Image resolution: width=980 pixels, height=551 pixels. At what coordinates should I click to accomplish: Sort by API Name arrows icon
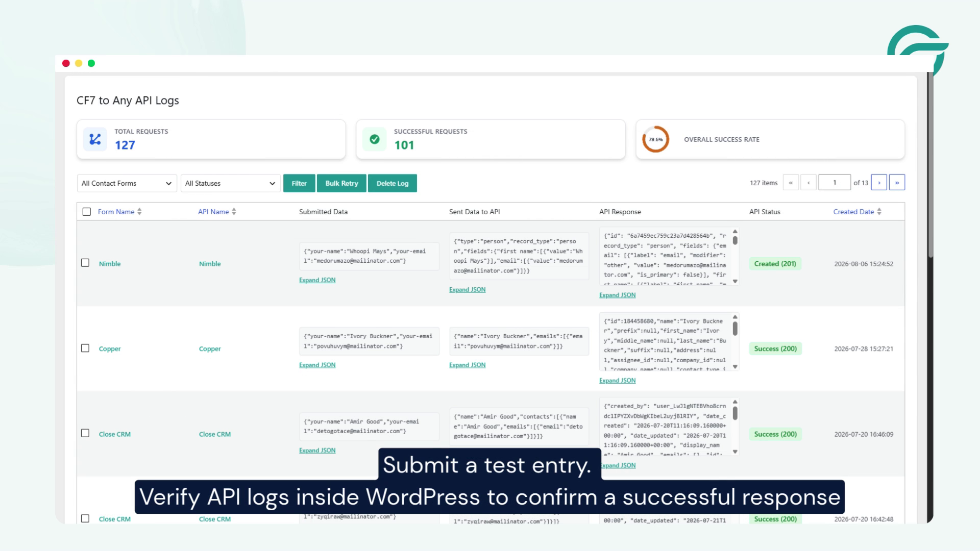(x=234, y=212)
